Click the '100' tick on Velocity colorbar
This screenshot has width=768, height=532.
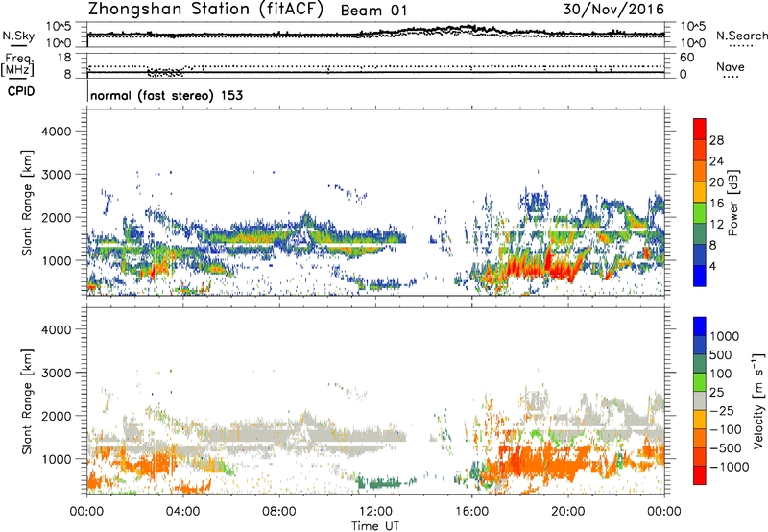720,374
